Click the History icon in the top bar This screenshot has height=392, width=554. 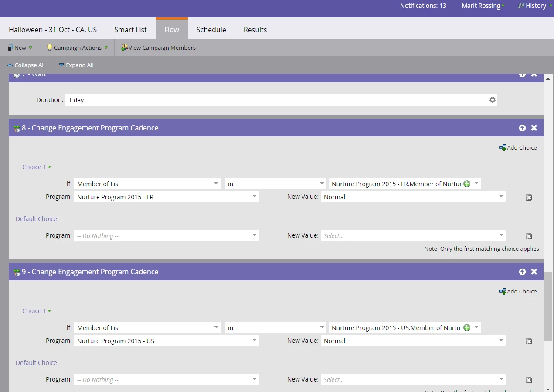pyautogui.click(x=521, y=6)
